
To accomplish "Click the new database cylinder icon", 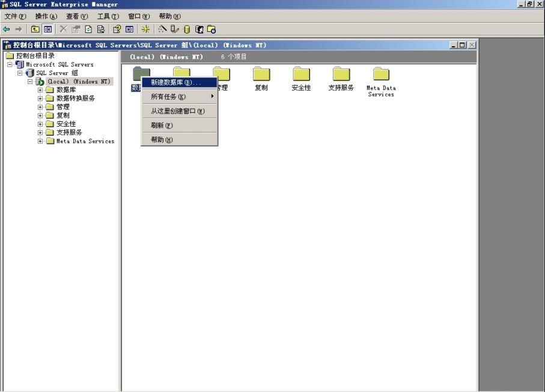I will tap(187, 29).
